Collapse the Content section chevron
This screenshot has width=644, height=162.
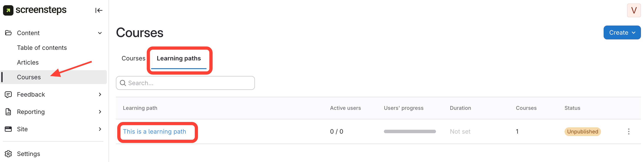tap(100, 33)
